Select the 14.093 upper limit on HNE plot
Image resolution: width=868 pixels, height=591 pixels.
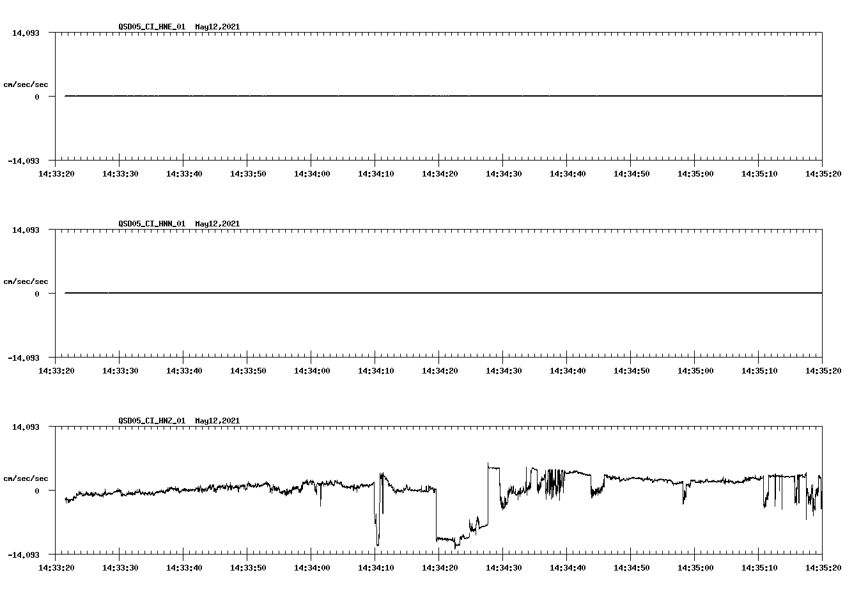[x=27, y=32]
